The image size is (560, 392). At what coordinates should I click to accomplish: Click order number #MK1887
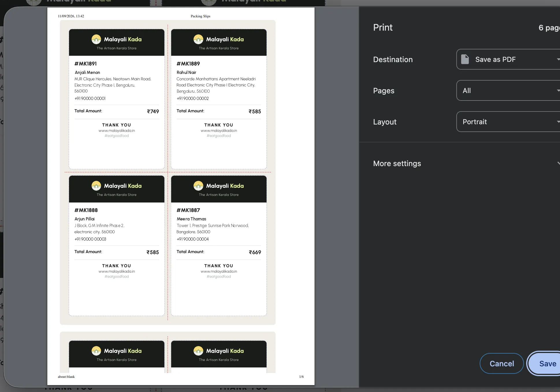[188, 210]
